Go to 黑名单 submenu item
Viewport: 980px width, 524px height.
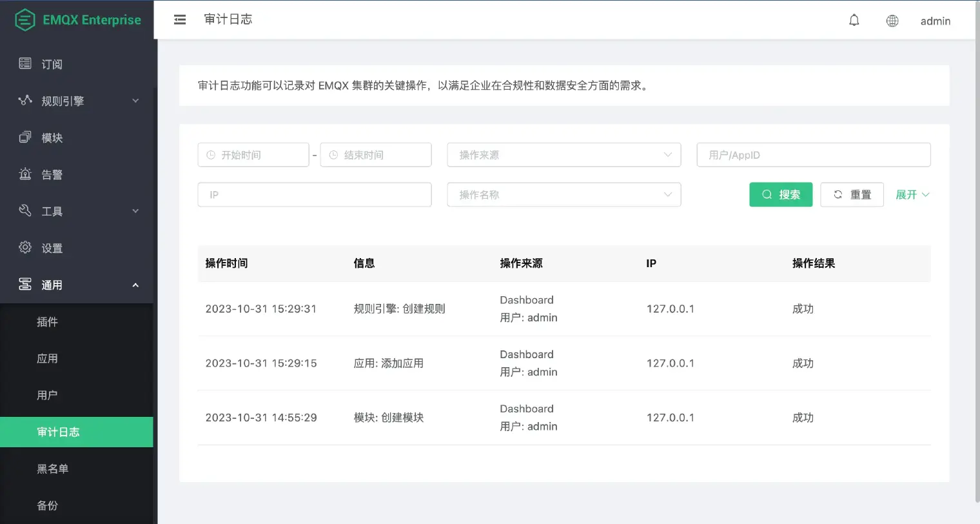tap(77, 469)
